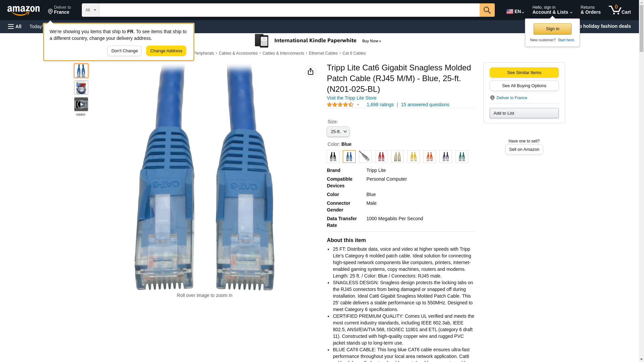The height and width of the screenshot is (362, 644).
Task: Open the All search category dropdown
Action: click(90, 10)
